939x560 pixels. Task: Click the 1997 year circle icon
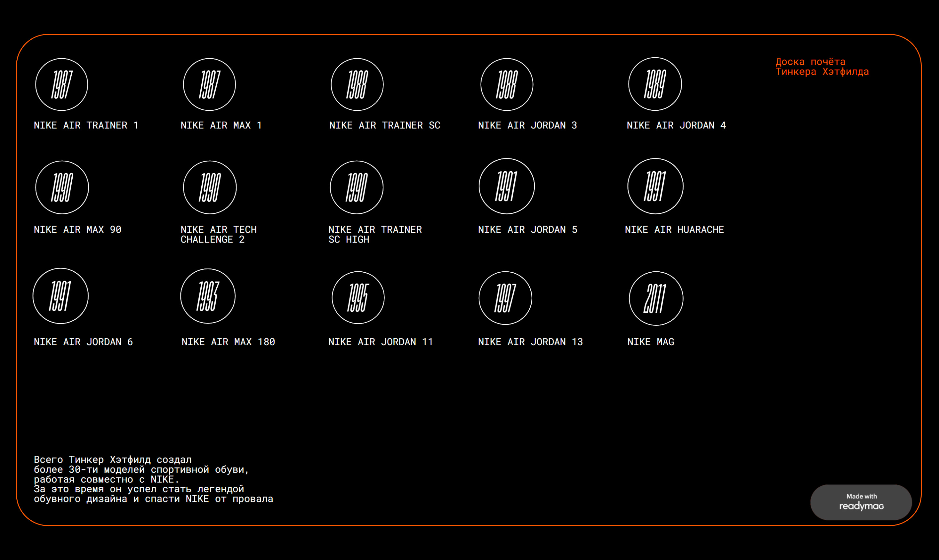(x=505, y=298)
